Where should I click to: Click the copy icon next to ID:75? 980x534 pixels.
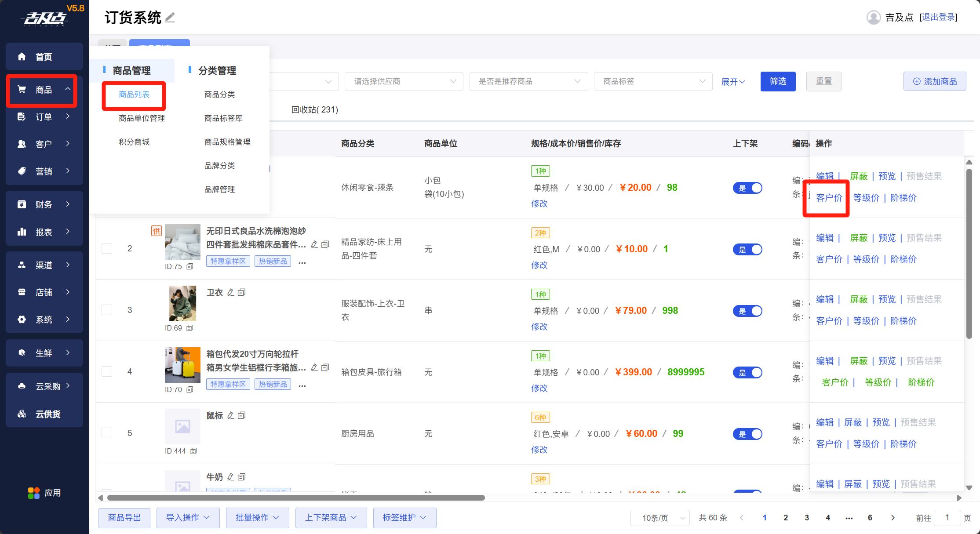click(190, 266)
